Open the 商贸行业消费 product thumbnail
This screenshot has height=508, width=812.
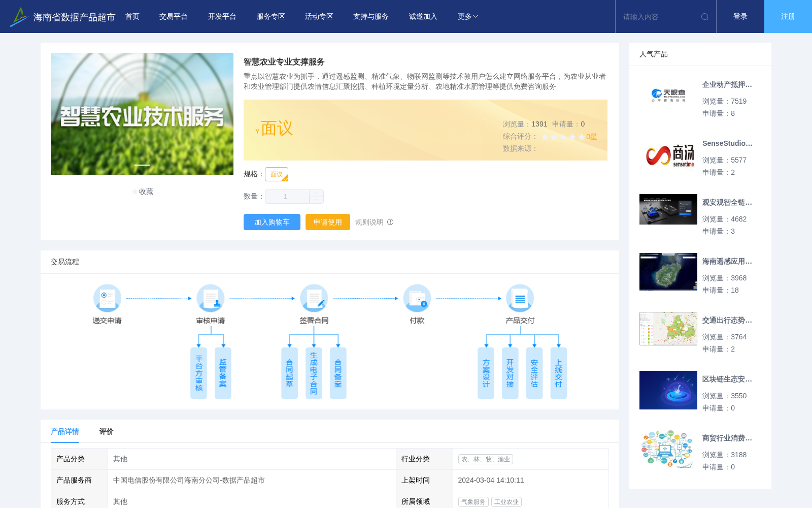(x=668, y=449)
